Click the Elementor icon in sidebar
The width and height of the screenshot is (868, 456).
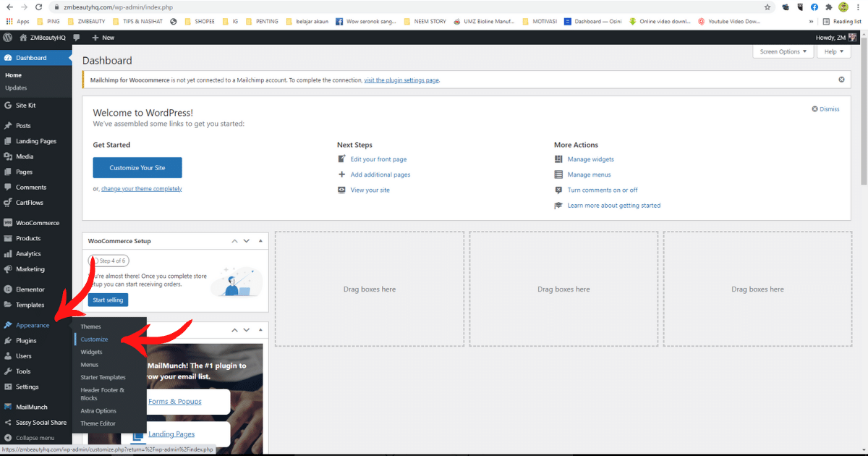click(x=8, y=290)
